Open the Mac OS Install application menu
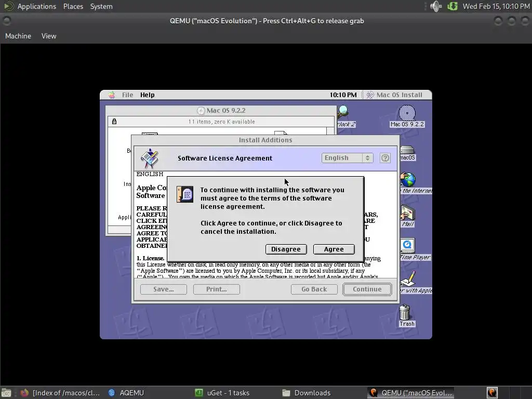The width and height of the screenshot is (532, 399). (x=395, y=95)
